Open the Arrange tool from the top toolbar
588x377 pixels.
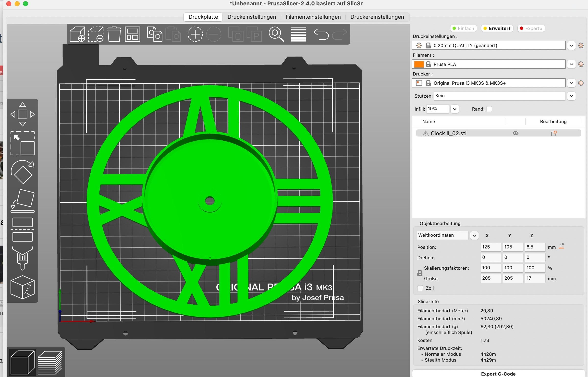[x=132, y=34]
